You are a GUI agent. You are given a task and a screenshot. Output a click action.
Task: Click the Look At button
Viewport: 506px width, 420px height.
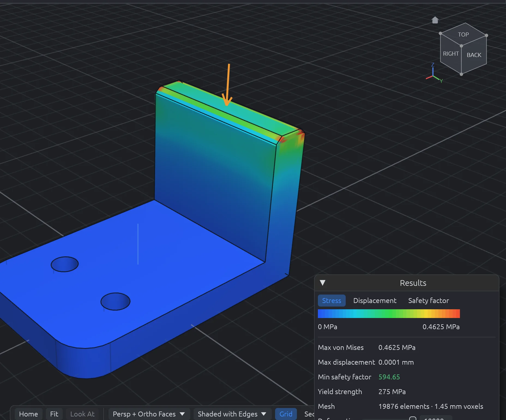pos(82,414)
